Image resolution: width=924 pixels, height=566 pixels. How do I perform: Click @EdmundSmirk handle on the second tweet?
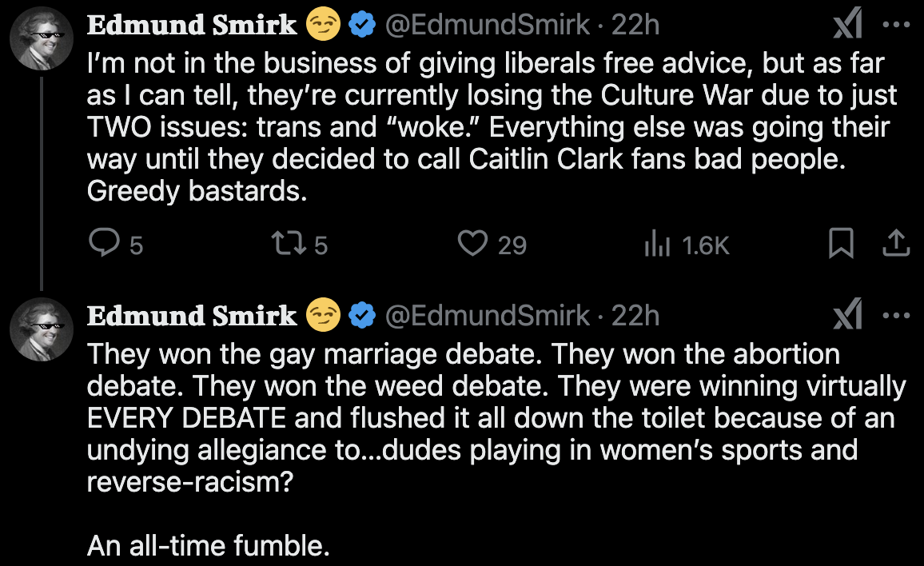click(488, 317)
